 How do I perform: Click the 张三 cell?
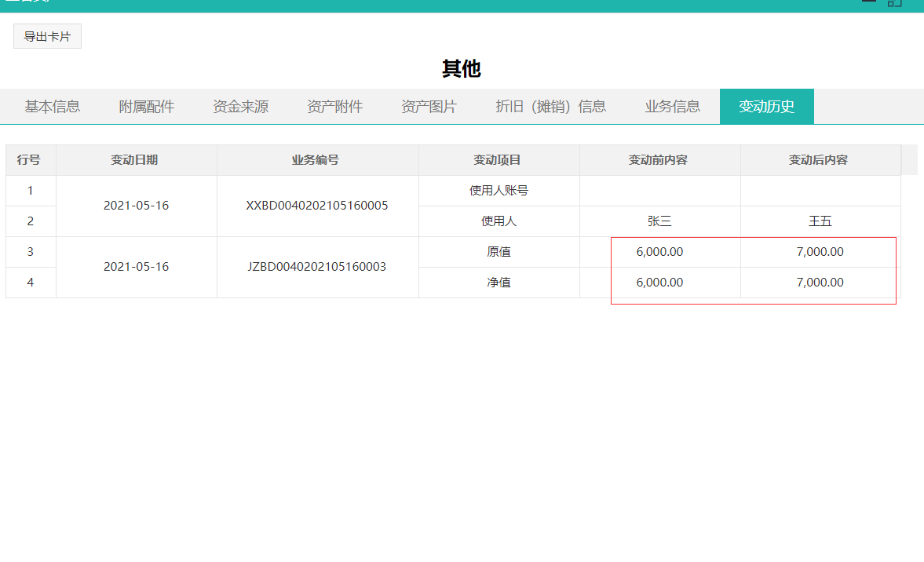pos(660,221)
